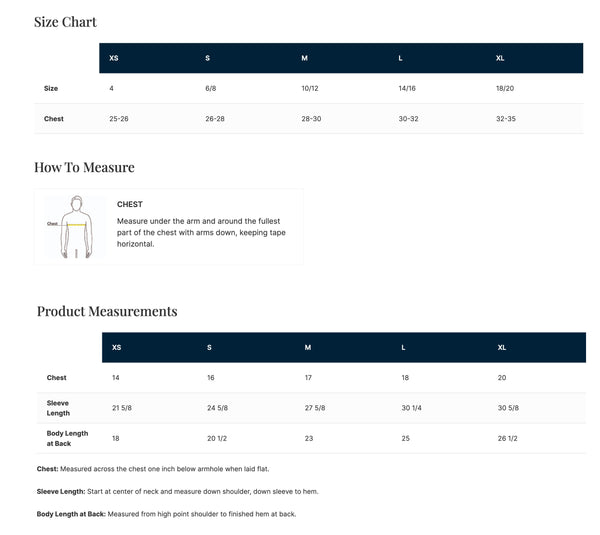
Task: Click the Size Chart heading
Action: [65, 22]
